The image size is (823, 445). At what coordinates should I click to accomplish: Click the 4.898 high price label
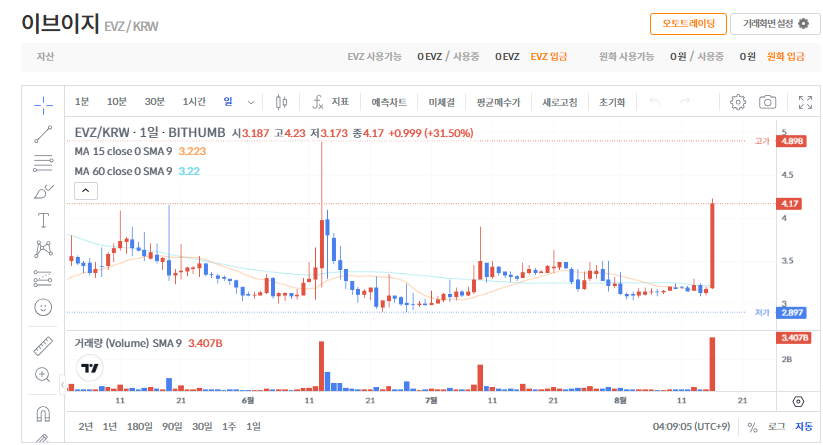click(792, 141)
